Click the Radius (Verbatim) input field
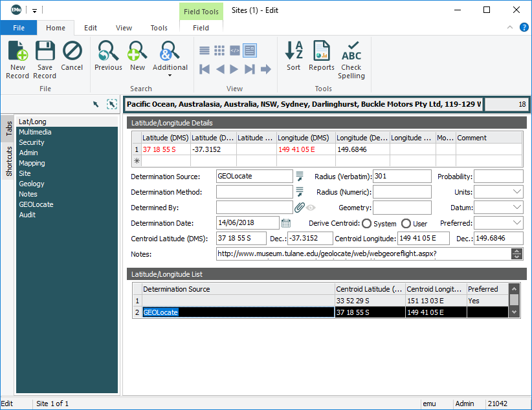 tap(401, 177)
